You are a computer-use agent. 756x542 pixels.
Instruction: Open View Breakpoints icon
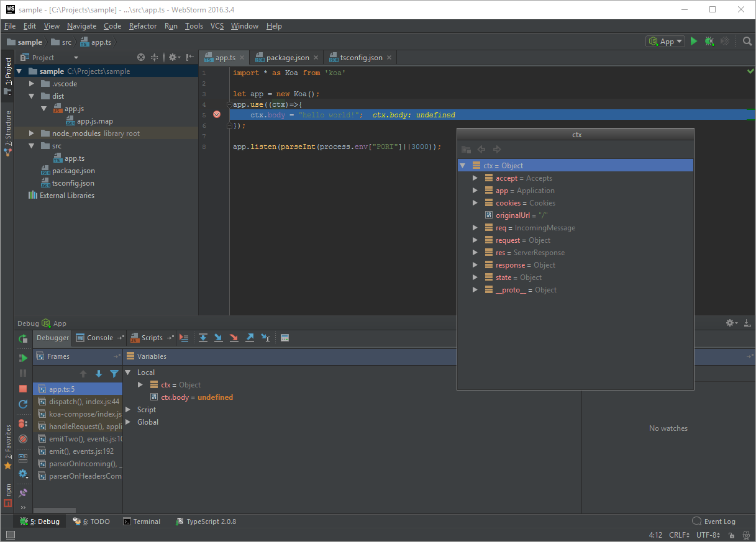pyautogui.click(x=23, y=423)
